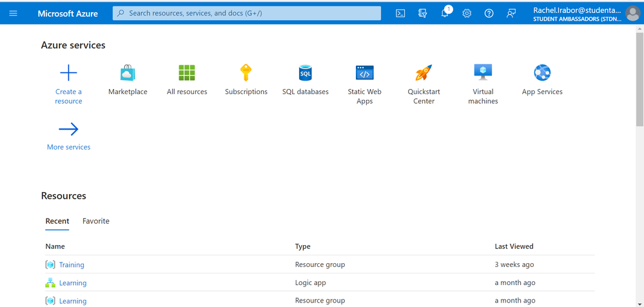Open the Directories and subscriptions filter icon
The image size is (644, 307).
[423, 13]
